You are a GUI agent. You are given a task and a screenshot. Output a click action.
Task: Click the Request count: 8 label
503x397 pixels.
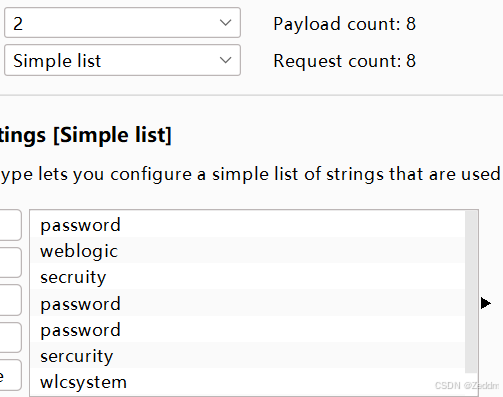pos(345,61)
